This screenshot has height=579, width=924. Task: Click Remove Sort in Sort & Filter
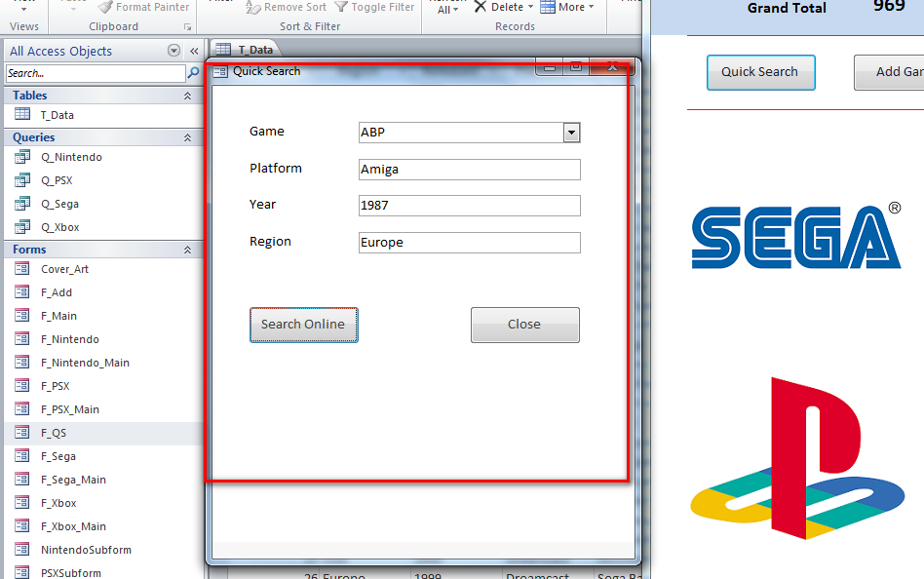tap(286, 7)
